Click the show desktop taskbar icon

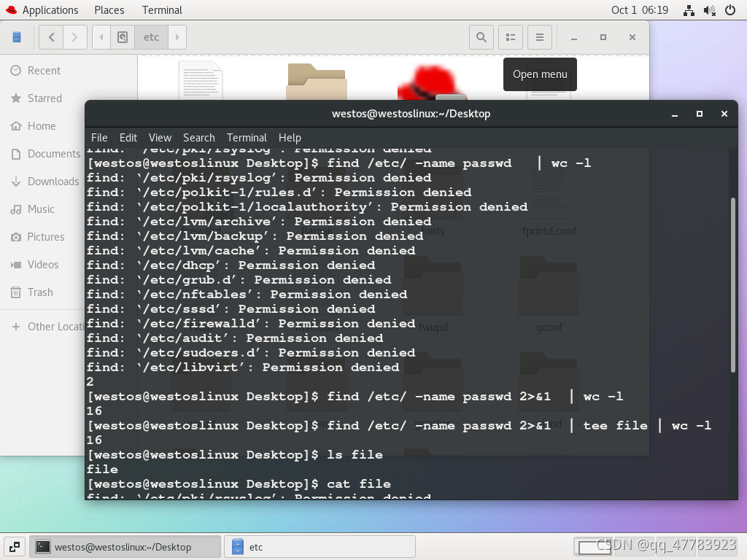[x=15, y=547]
